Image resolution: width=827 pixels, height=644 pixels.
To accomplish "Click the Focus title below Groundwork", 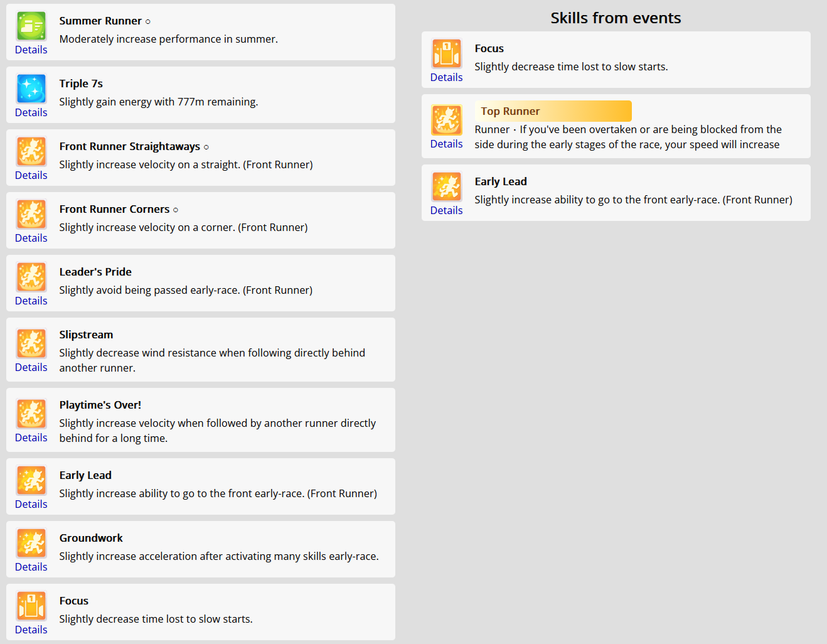I will [74, 601].
